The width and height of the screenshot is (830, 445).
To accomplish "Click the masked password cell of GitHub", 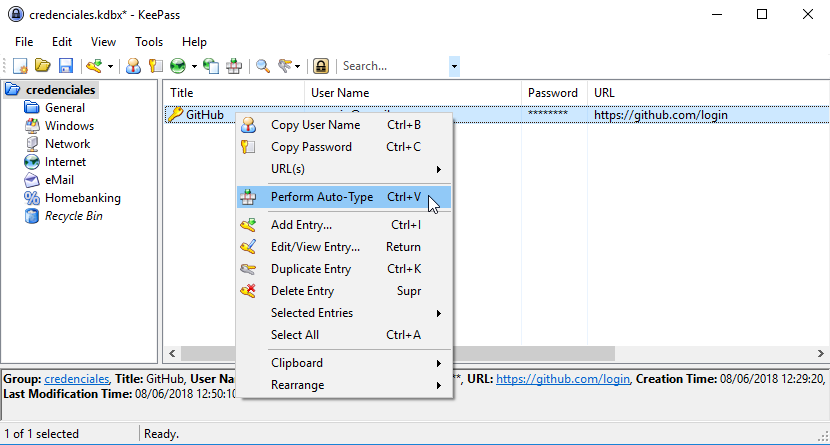I will 548,114.
